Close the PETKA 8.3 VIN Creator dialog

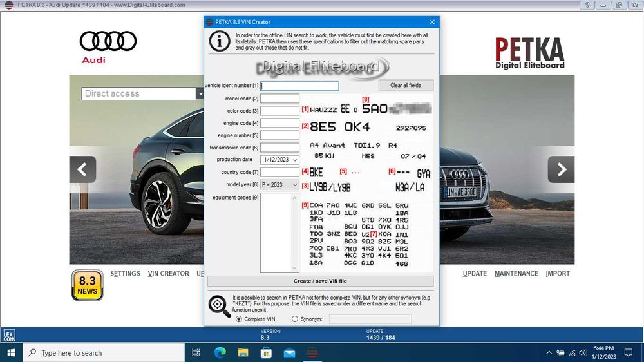[432, 22]
